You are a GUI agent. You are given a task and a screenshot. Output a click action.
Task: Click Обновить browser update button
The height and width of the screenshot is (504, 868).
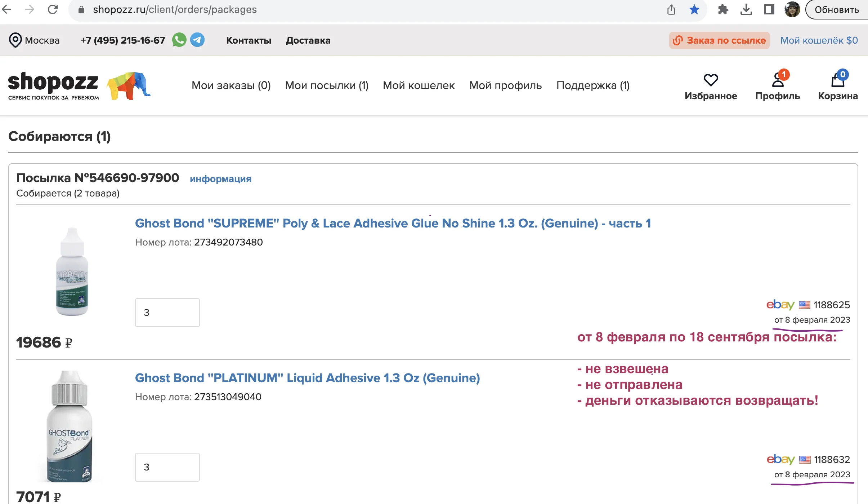(836, 10)
